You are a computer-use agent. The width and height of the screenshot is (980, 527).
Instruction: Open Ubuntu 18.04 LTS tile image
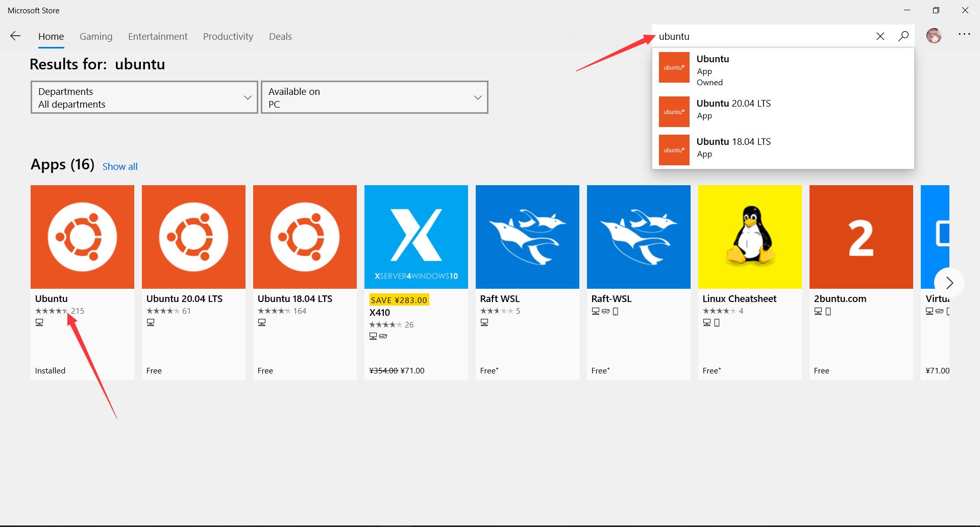(x=305, y=237)
